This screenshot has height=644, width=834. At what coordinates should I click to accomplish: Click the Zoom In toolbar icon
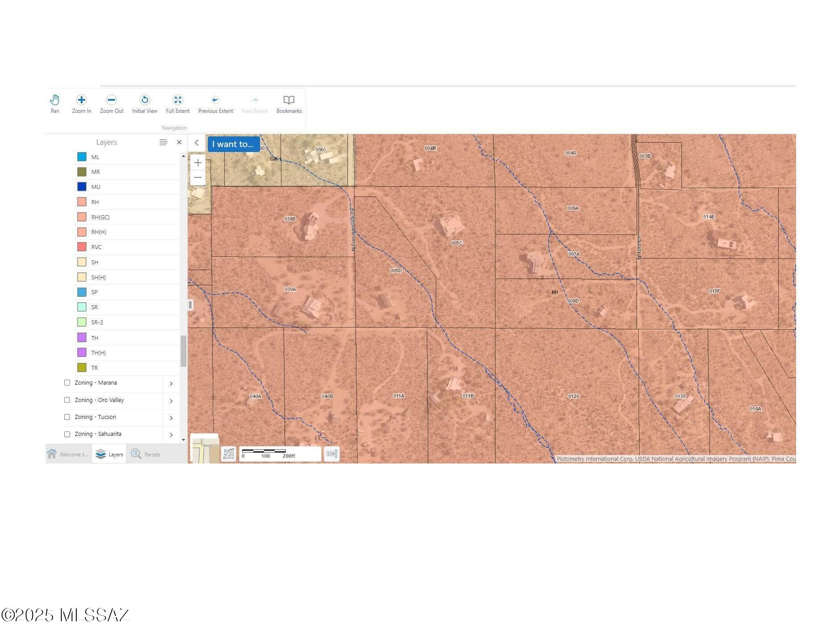click(81, 100)
